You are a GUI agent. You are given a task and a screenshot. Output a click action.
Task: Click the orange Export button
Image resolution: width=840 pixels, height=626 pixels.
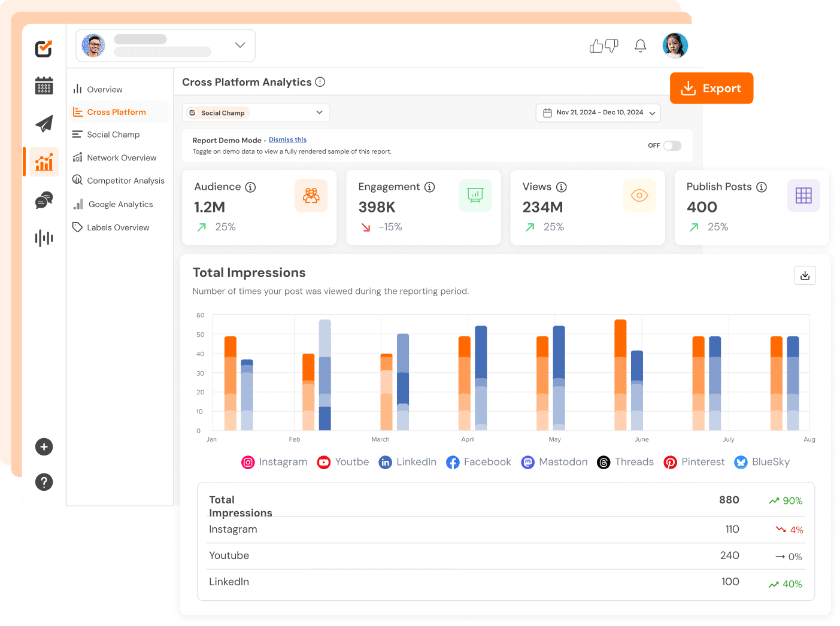click(x=711, y=89)
